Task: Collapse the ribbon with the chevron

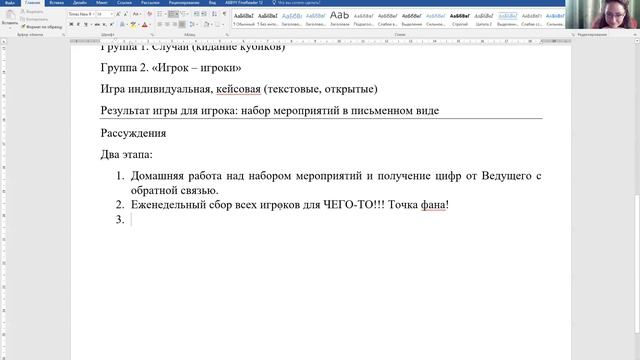Action: click(635, 35)
